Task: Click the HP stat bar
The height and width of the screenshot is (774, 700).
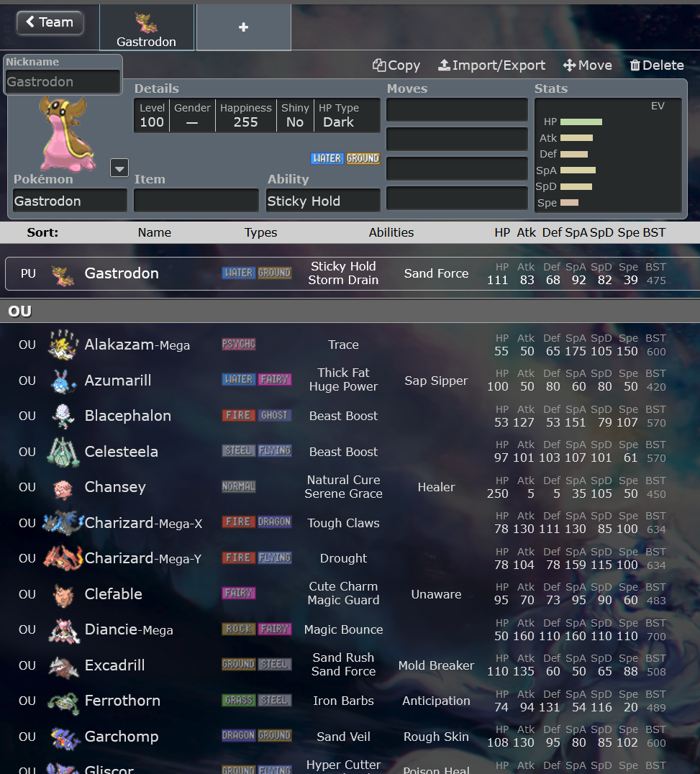Action: point(581,122)
